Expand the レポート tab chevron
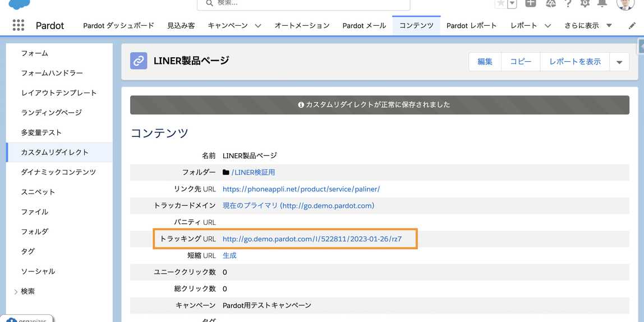Screen dimensions: 644x322 click(x=548, y=25)
